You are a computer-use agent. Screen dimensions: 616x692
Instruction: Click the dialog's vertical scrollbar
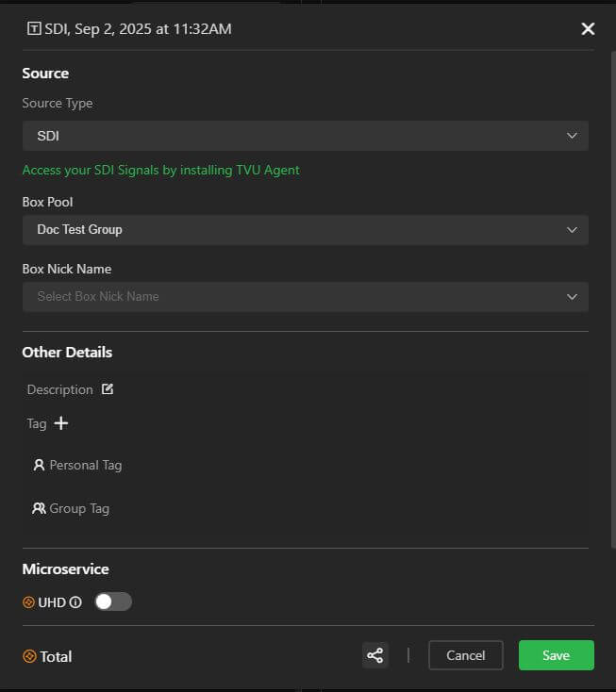[x=611, y=283]
